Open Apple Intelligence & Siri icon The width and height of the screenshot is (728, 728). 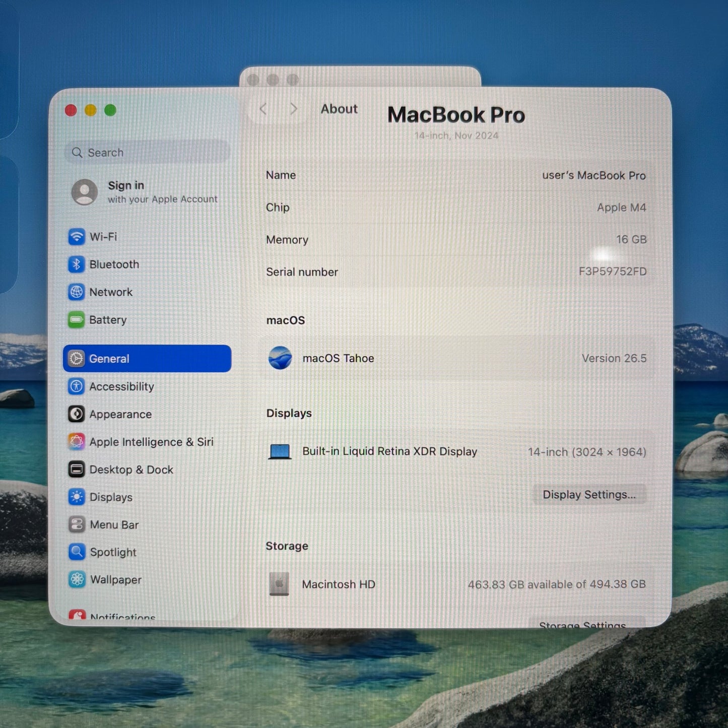click(x=77, y=442)
